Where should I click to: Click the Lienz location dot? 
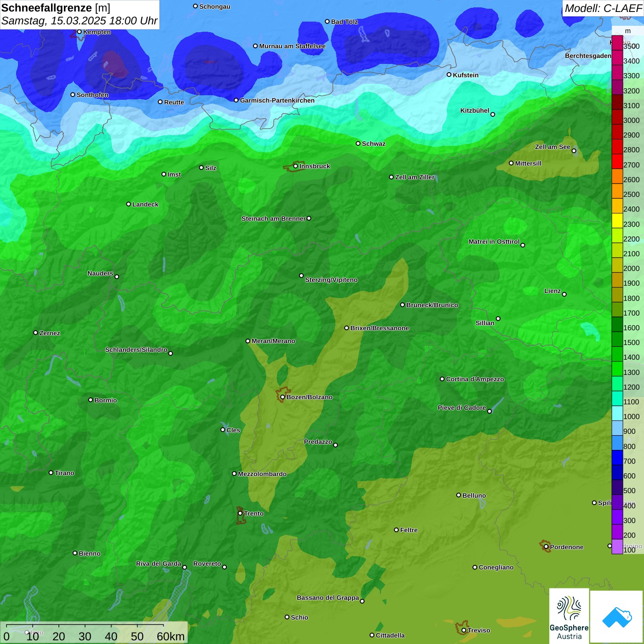click(x=564, y=294)
